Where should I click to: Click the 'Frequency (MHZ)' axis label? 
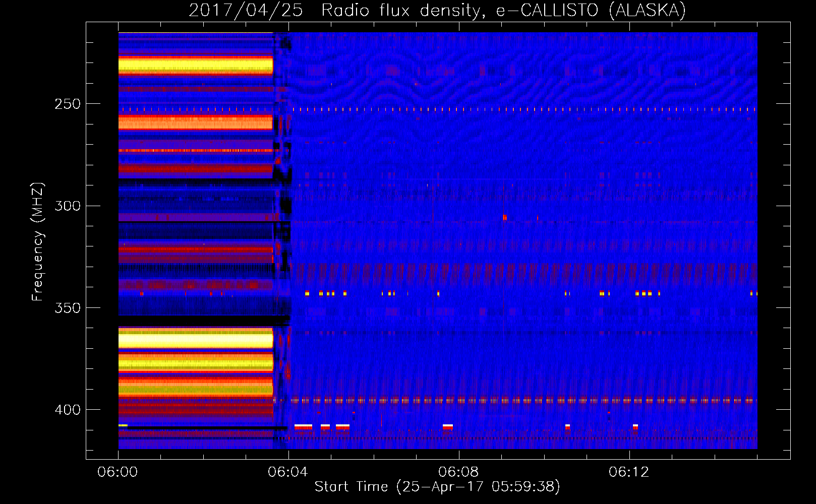38,242
